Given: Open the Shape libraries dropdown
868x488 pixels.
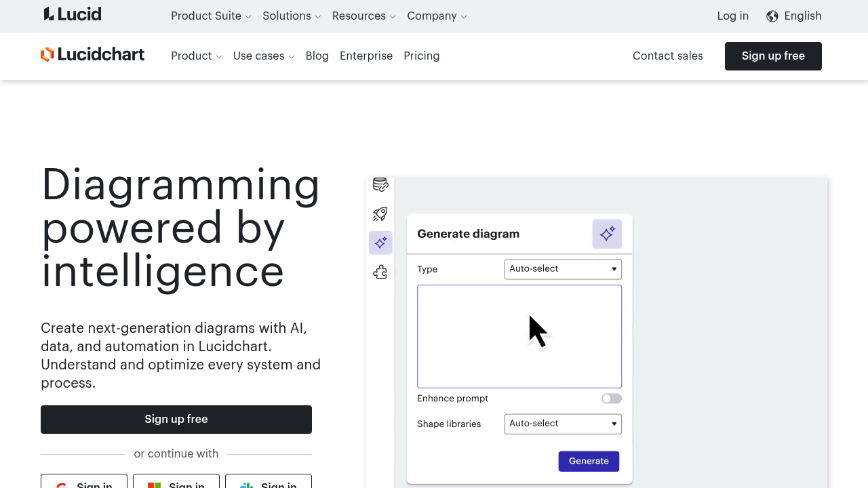Looking at the screenshot, I should [563, 424].
